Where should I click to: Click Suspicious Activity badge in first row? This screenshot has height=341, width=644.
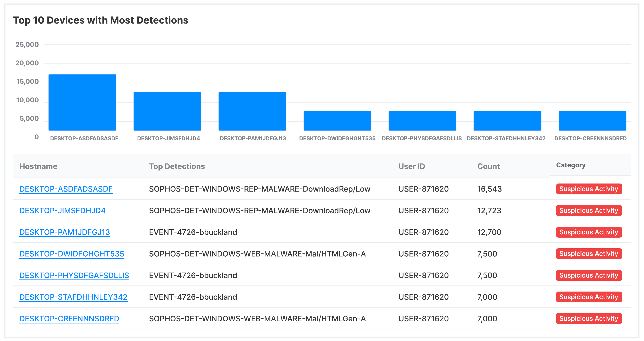pos(589,189)
